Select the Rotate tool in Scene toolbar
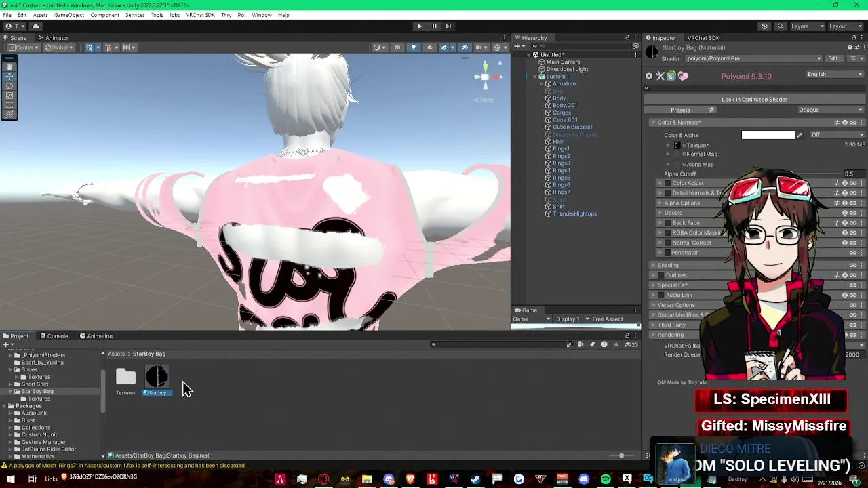Image resolution: width=868 pixels, height=488 pixels. click(9, 86)
